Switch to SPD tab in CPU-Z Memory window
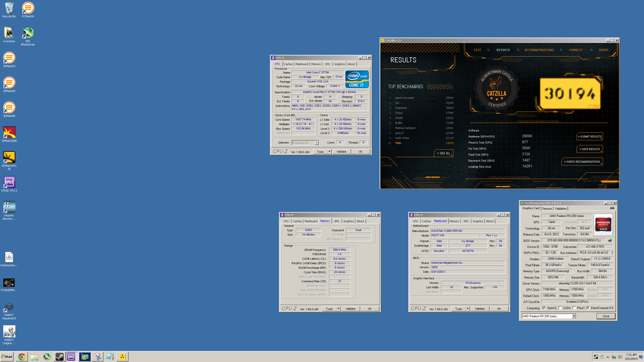 (336, 221)
